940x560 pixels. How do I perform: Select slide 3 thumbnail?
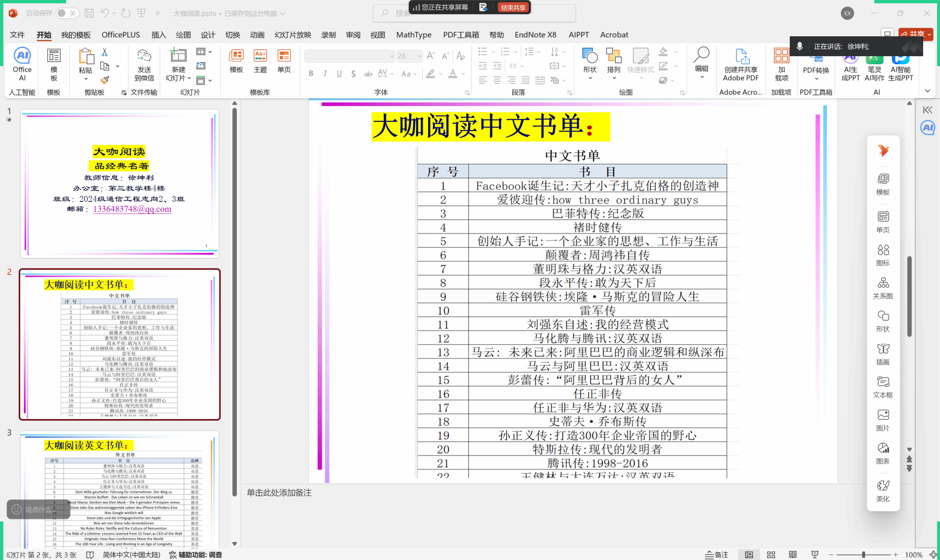tap(120, 489)
